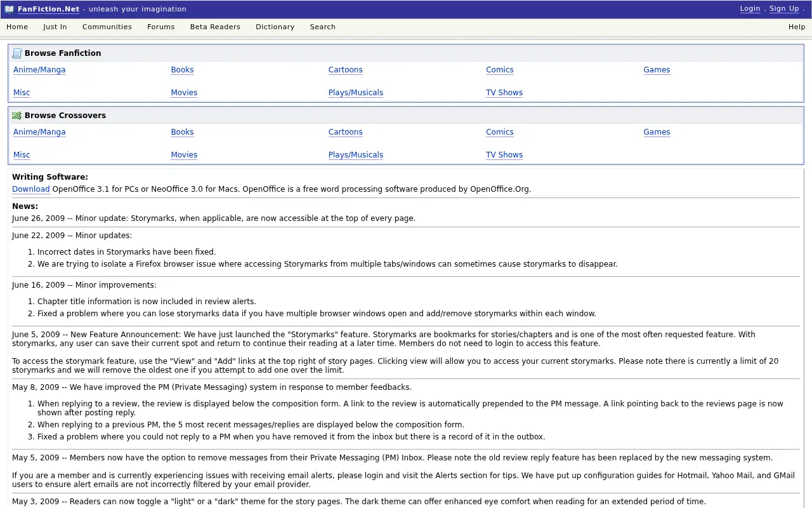Open Books under Browse Fanfiction
812x508 pixels.
(x=182, y=70)
